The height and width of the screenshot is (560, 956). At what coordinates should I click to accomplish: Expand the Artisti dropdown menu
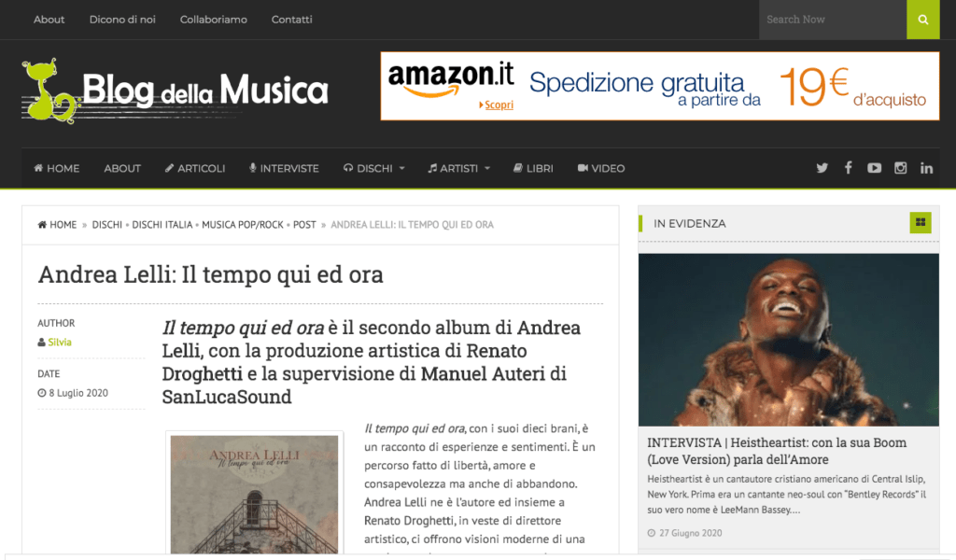point(458,168)
